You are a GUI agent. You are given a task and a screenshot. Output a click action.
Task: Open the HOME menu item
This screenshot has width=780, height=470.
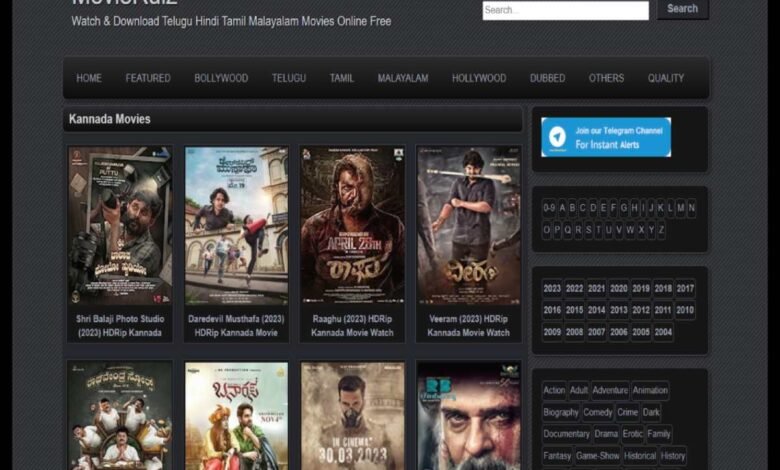[89, 78]
